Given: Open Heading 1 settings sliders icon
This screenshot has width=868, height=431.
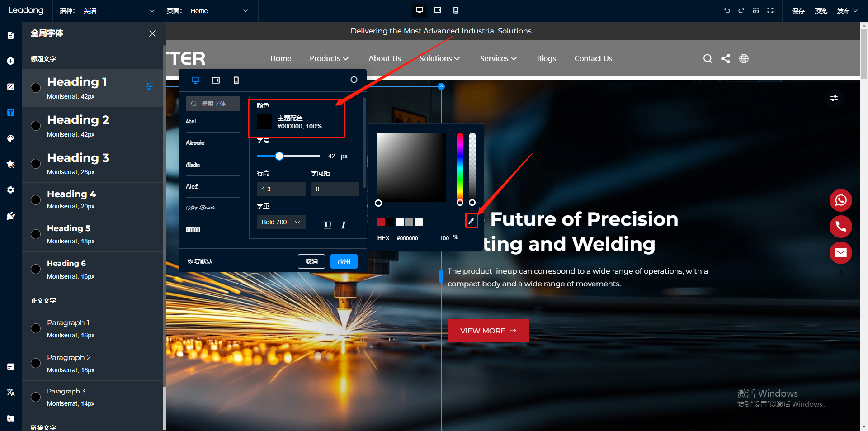Looking at the screenshot, I should pyautogui.click(x=149, y=87).
